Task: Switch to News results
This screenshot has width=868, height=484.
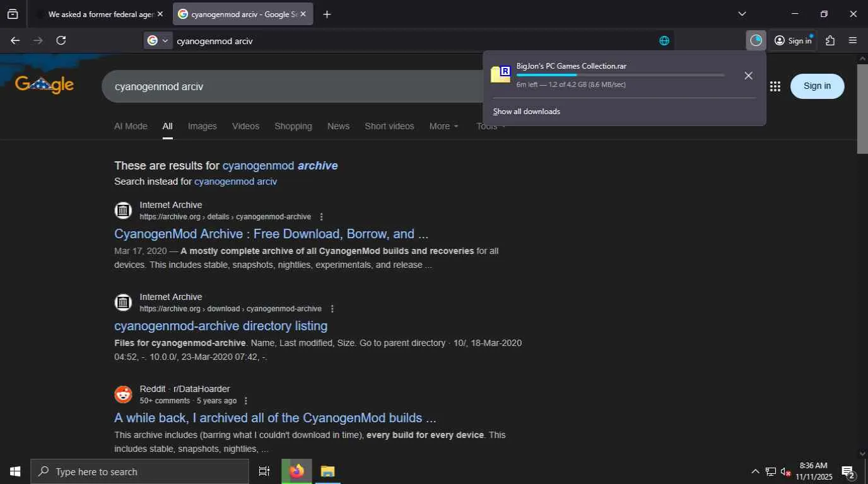Action: tap(338, 126)
